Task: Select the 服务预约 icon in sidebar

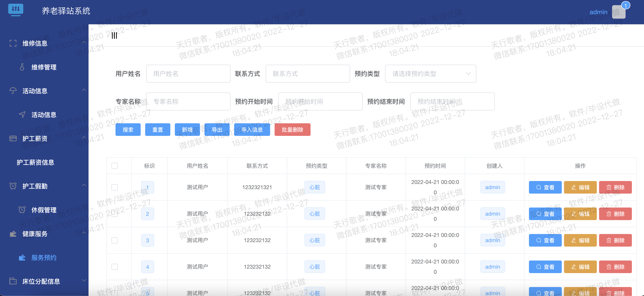Action: coord(22,258)
